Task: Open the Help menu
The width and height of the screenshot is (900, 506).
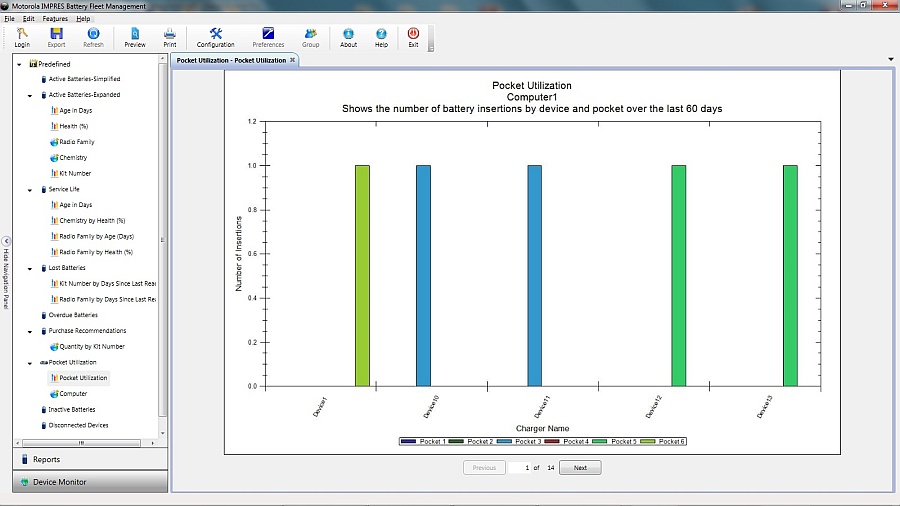Action: coord(83,18)
